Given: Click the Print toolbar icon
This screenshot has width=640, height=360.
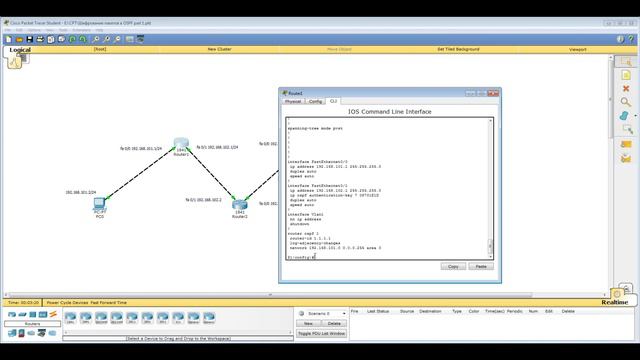Looking at the screenshot, I should [40, 39].
